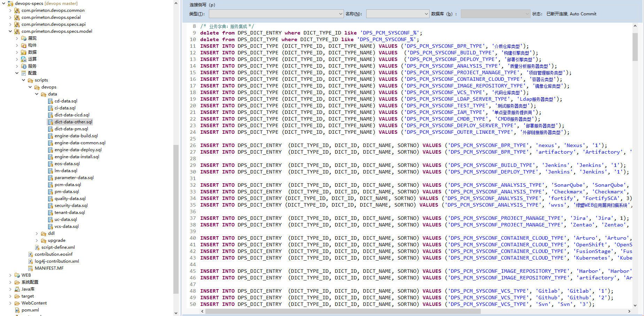
Task: Select dict-data-pm.sql in the tree
Action: 71,129
